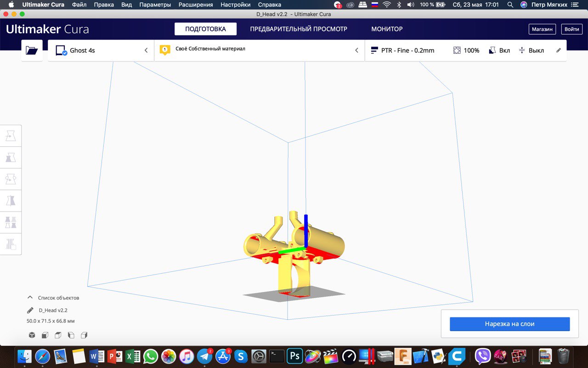Select the Mirror tool in left toolbar
The width and height of the screenshot is (588, 368).
click(11, 201)
